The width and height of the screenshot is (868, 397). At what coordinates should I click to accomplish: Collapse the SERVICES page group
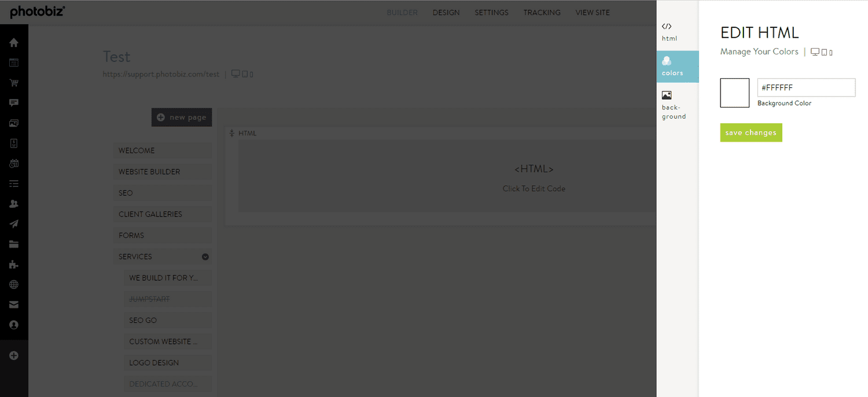205,256
